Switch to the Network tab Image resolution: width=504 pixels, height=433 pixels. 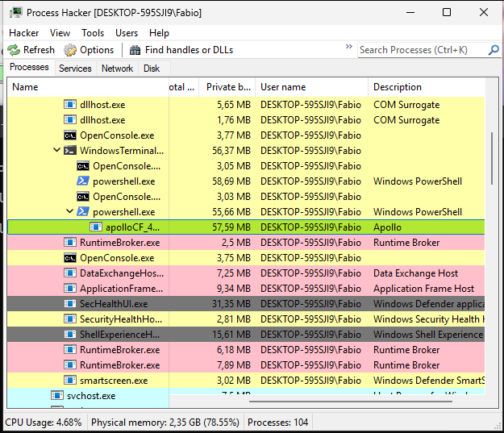[x=117, y=69]
